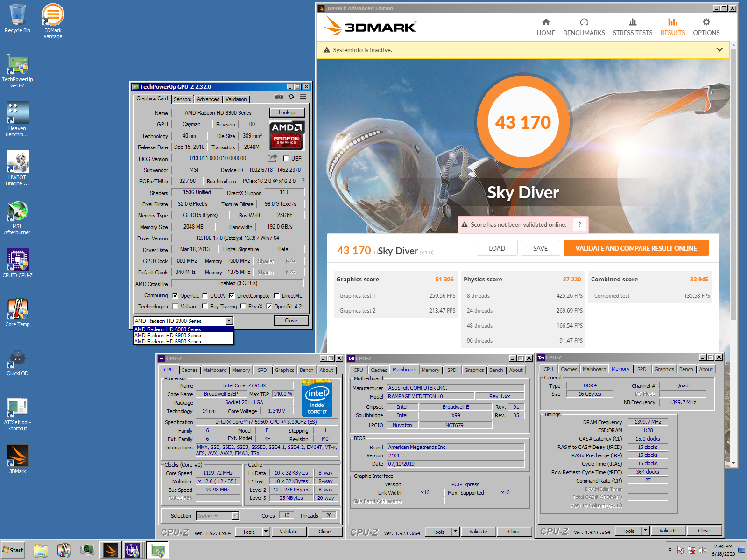The image size is (747, 560).
Task: Launch 3DMark desktop shortcut
Action: tap(17, 459)
